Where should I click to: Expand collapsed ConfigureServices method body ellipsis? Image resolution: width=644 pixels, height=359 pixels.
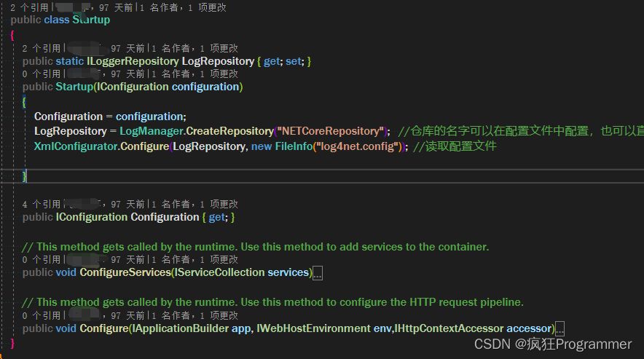(318, 273)
